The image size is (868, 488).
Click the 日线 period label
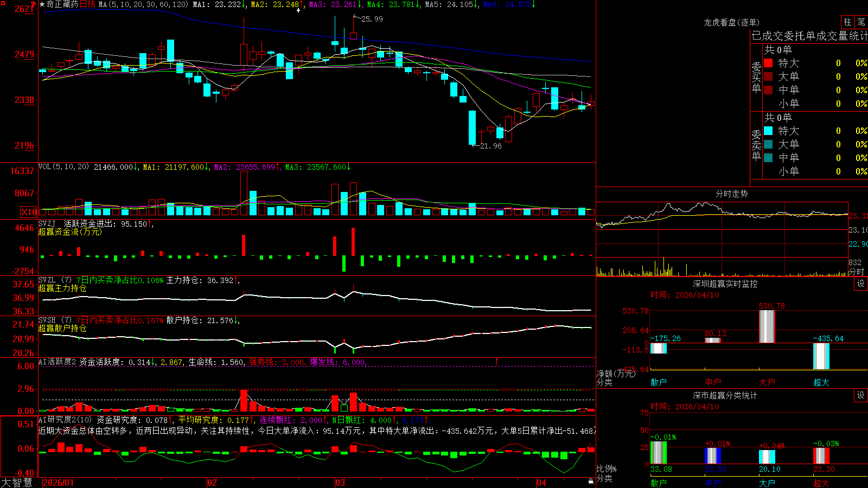pyautogui.click(x=87, y=4)
